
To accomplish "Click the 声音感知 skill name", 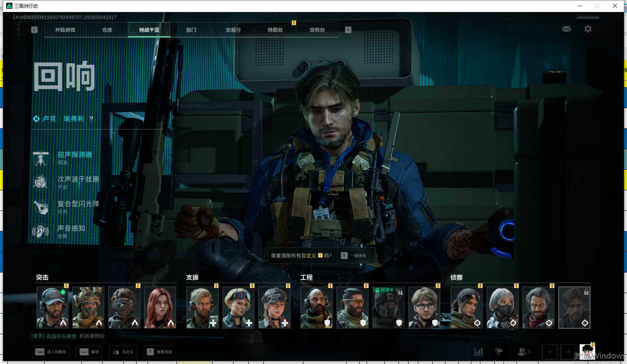I will coord(71,228).
